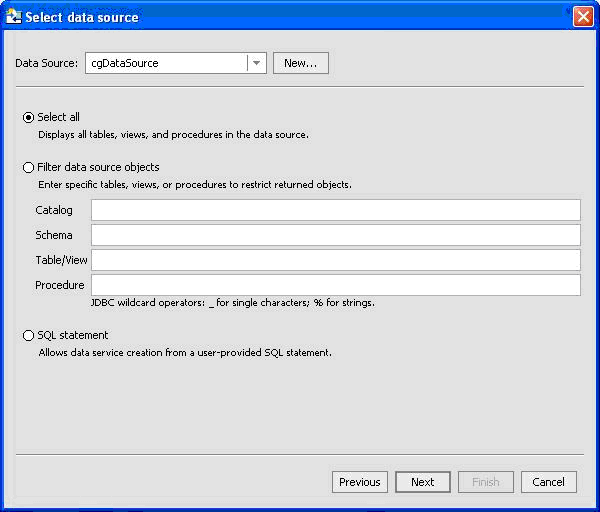Cancel the data source wizard

tap(549, 482)
